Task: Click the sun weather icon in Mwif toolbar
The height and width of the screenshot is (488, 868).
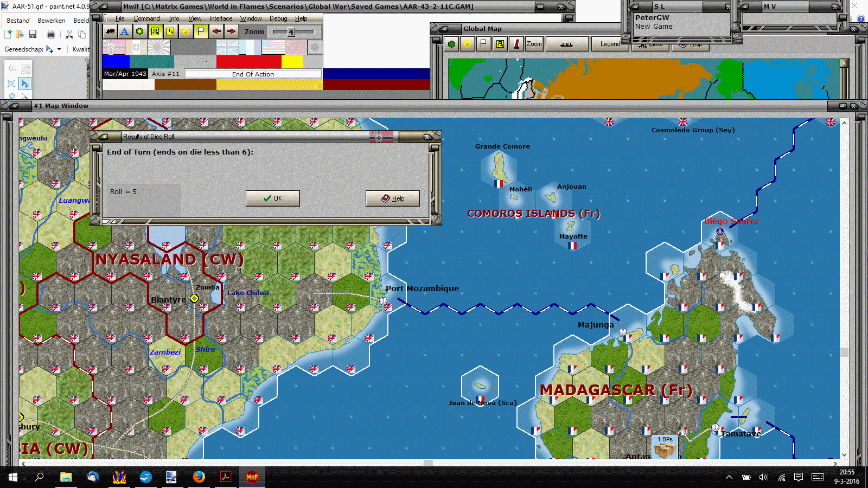Action: tap(186, 31)
